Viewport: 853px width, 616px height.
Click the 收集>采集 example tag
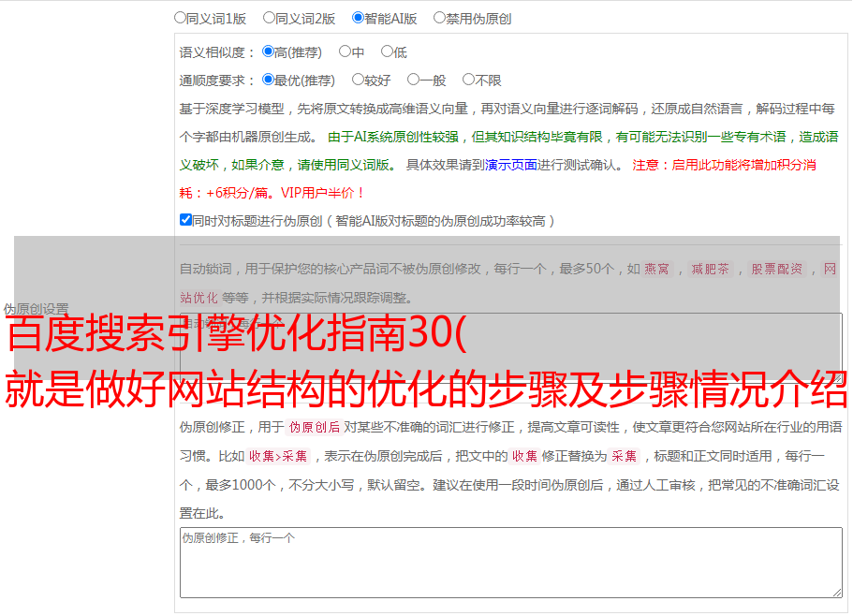278,456
